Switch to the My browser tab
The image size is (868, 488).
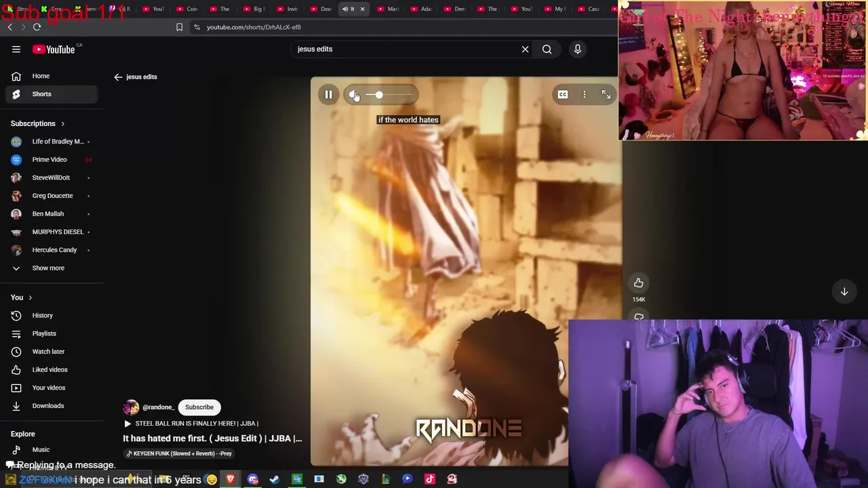tap(555, 9)
